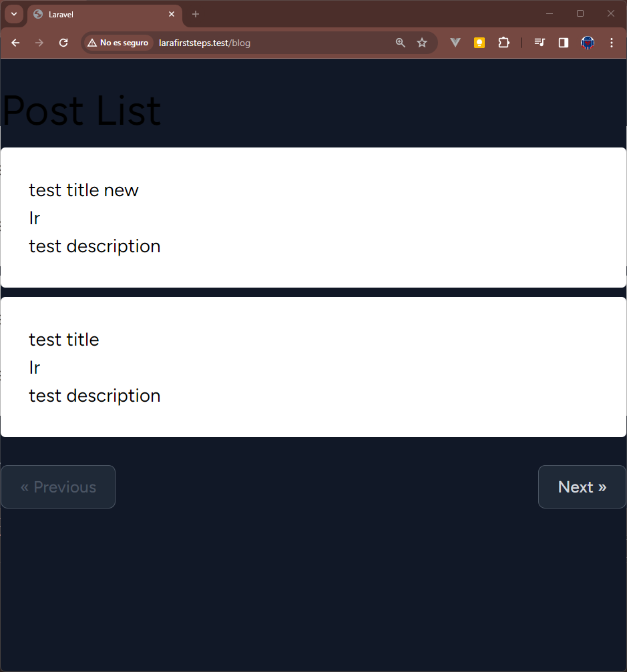Viewport: 627px width, 672px height.
Task: Go back to the previous page
Action: point(16,43)
